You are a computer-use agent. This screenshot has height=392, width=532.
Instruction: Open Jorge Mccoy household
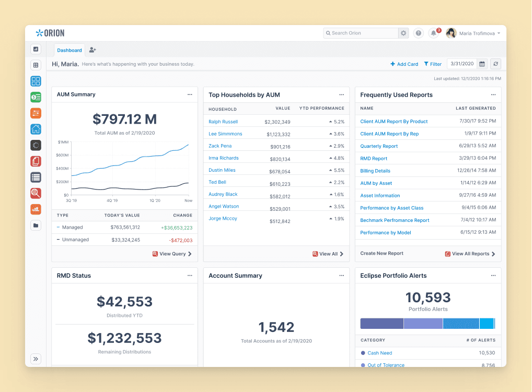tap(223, 219)
